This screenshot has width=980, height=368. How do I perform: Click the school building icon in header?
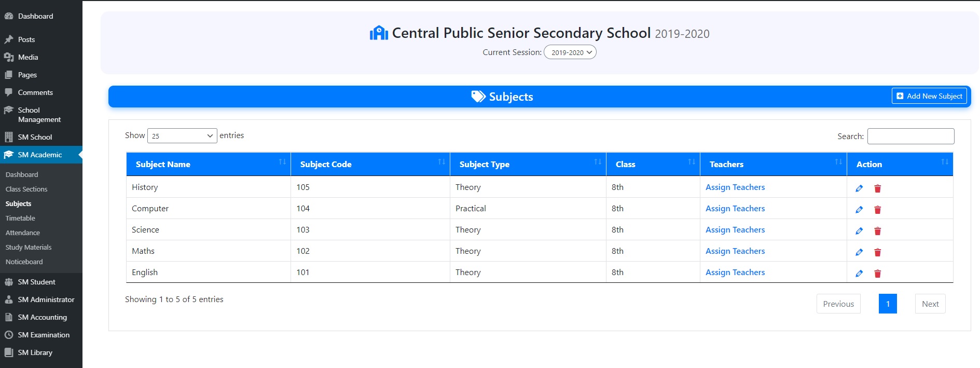click(x=379, y=33)
